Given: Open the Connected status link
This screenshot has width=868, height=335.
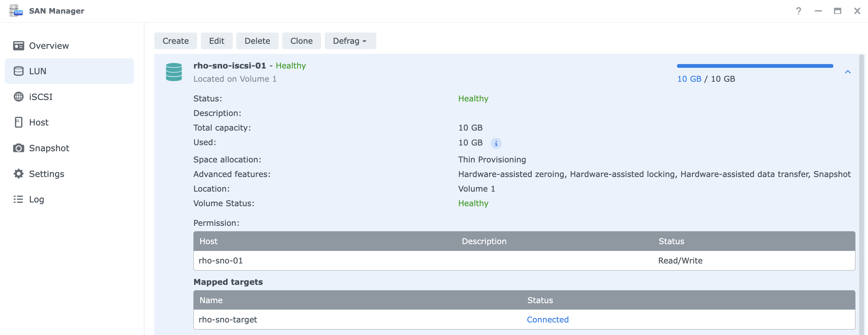Looking at the screenshot, I should [547, 319].
